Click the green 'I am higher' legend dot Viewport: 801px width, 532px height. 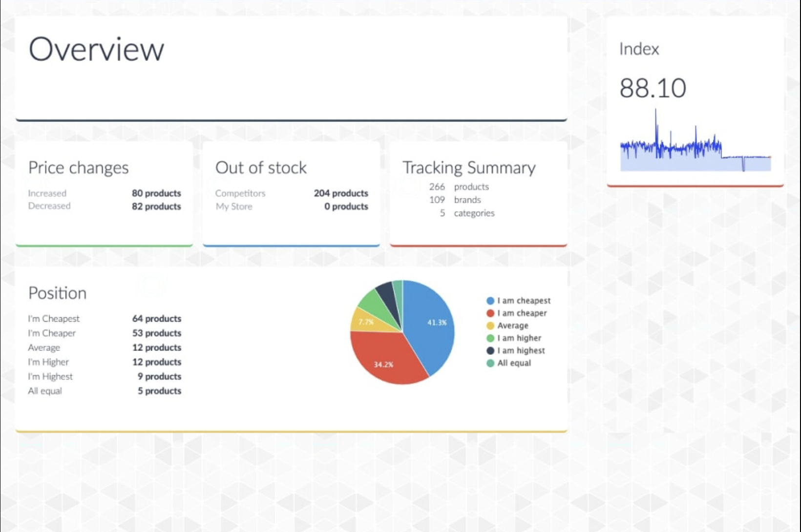click(490, 338)
